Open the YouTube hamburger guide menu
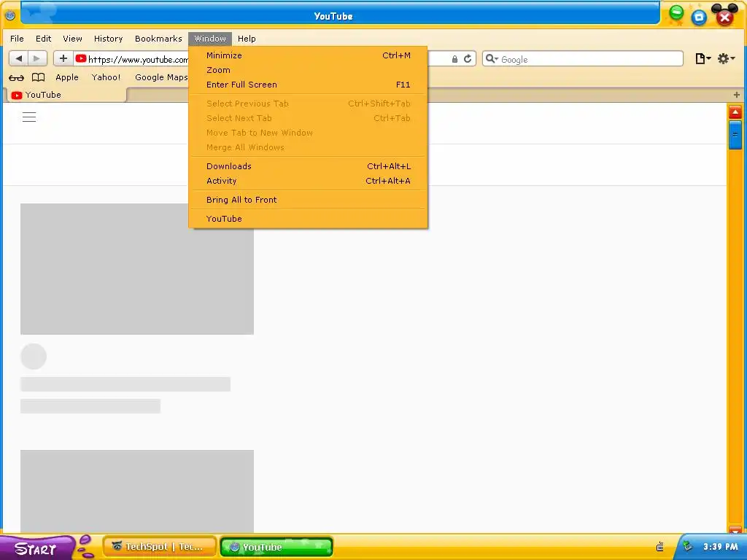 (x=29, y=117)
